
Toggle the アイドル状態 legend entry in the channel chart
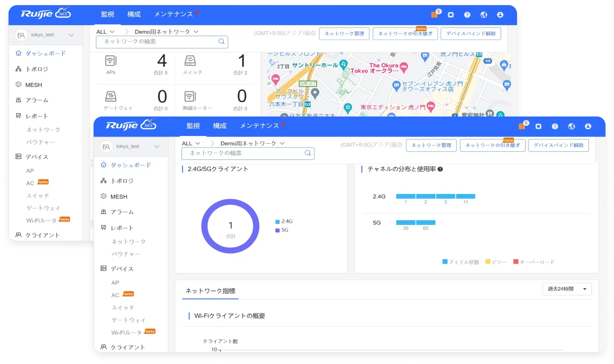coord(460,262)
